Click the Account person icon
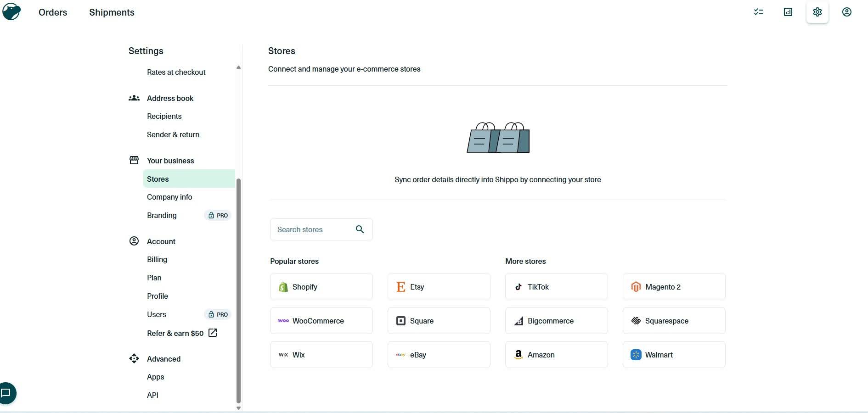 click(134, 241)
